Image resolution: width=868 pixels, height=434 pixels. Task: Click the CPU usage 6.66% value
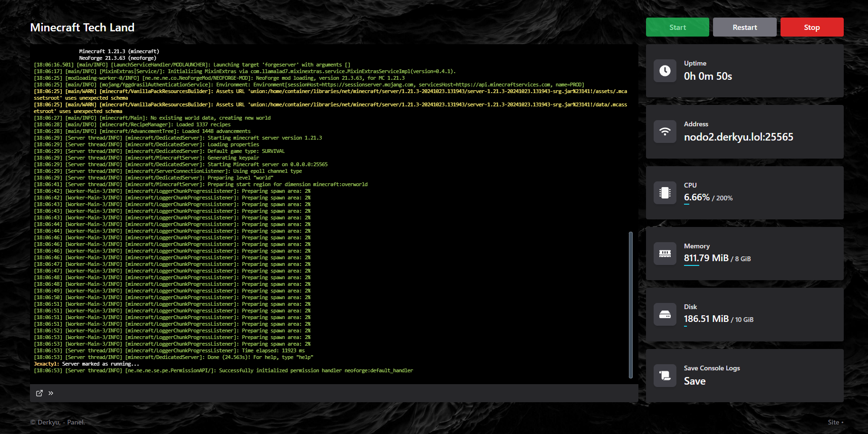coord(697,197)
